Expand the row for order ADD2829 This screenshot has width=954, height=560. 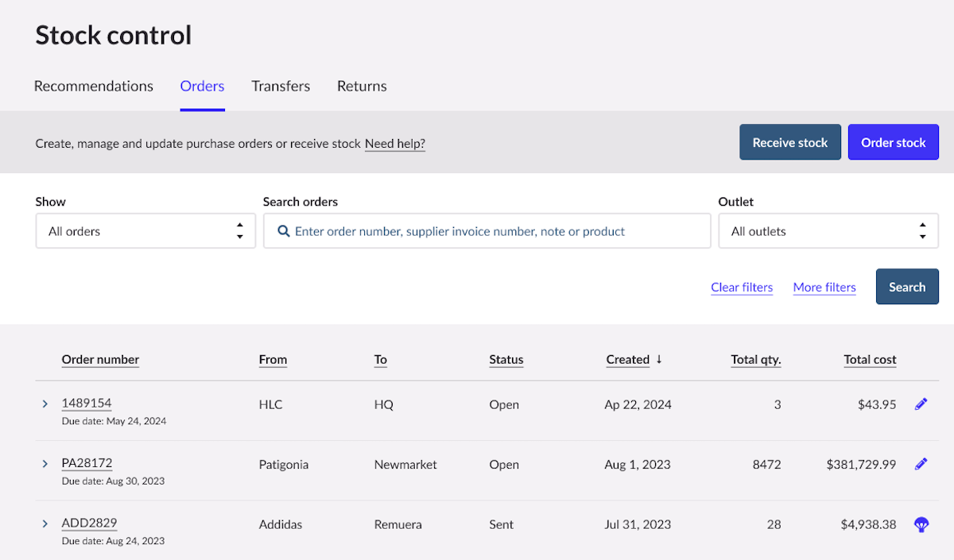pos(45,523)
